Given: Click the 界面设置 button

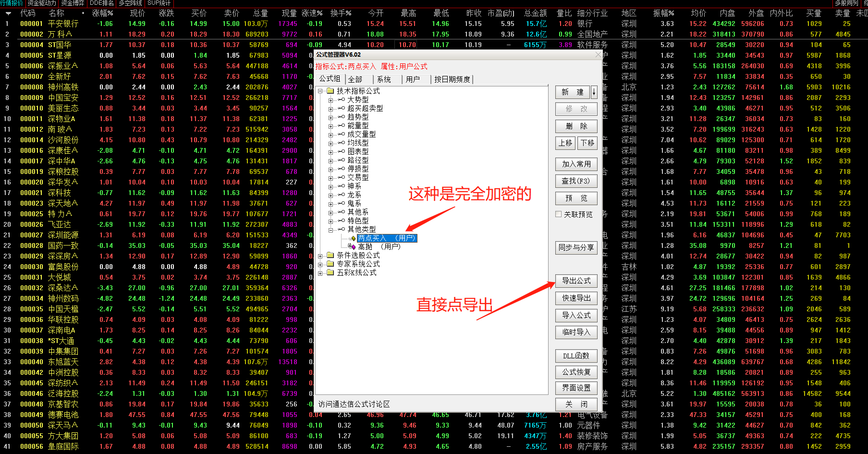Looking at the screenshot, I should tap(576, 388).
